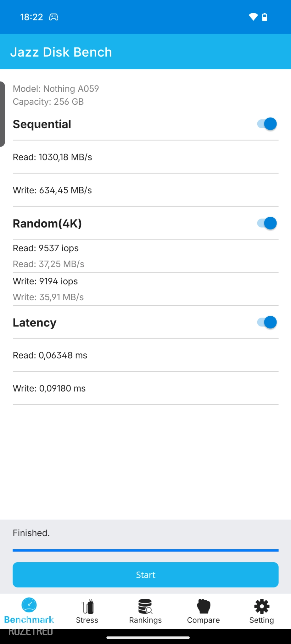291x644 pixels.
Task: Switch off the Latency toggle
Action: [x=267, y=322]
